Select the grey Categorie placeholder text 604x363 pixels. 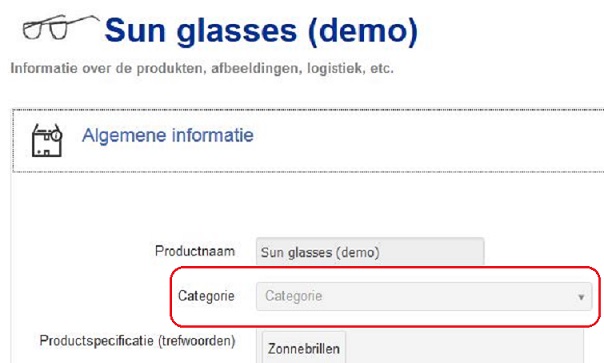[x=294, y=296]
